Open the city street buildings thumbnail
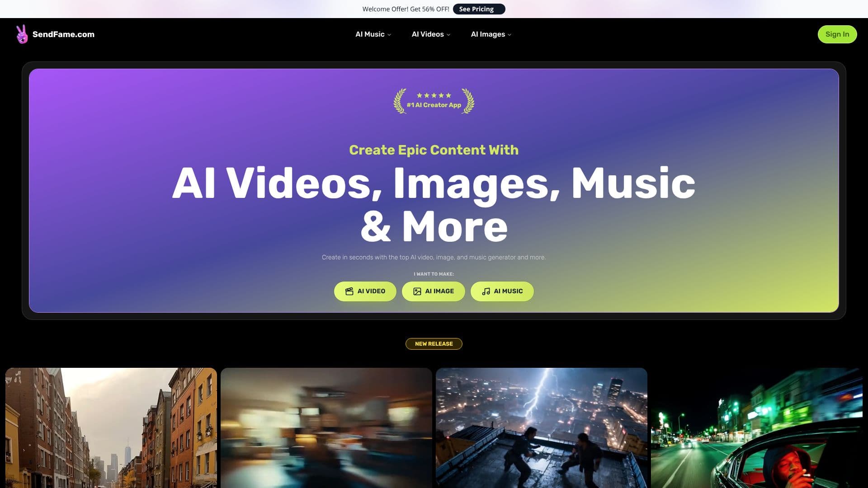The height and width of the screenshot is (488, 868). tap(111, 428)
